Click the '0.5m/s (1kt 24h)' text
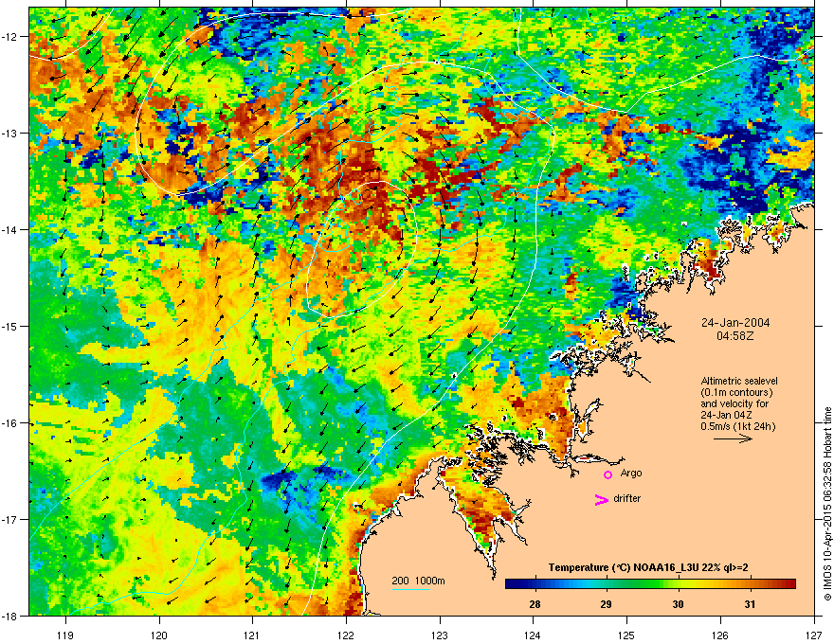 (x=737, y=425)
